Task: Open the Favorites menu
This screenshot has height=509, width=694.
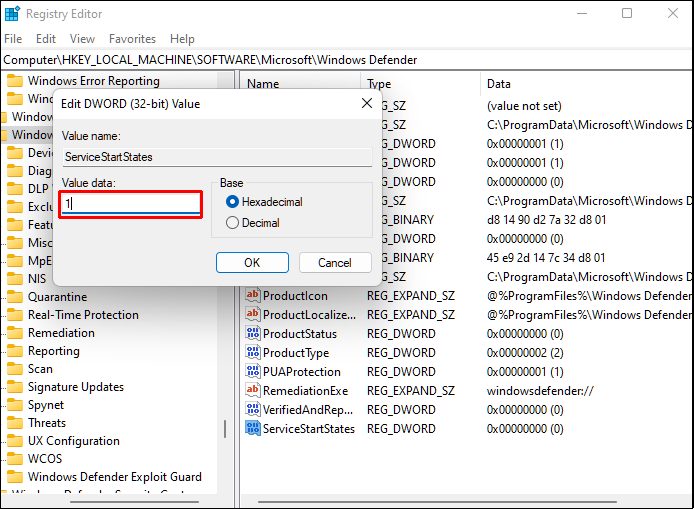Action: [x=132, y=39]
